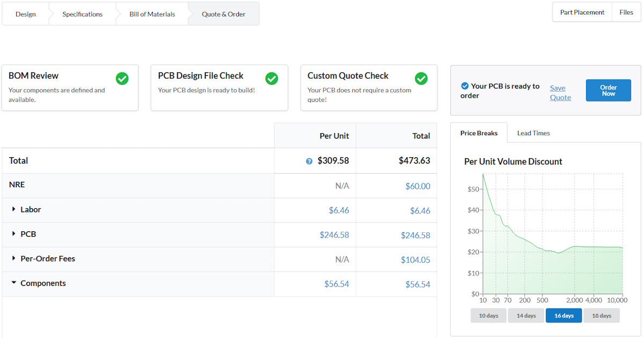This screenshot has width=644, height=338.
Task: Collapse the Components row
Action: 14,283
